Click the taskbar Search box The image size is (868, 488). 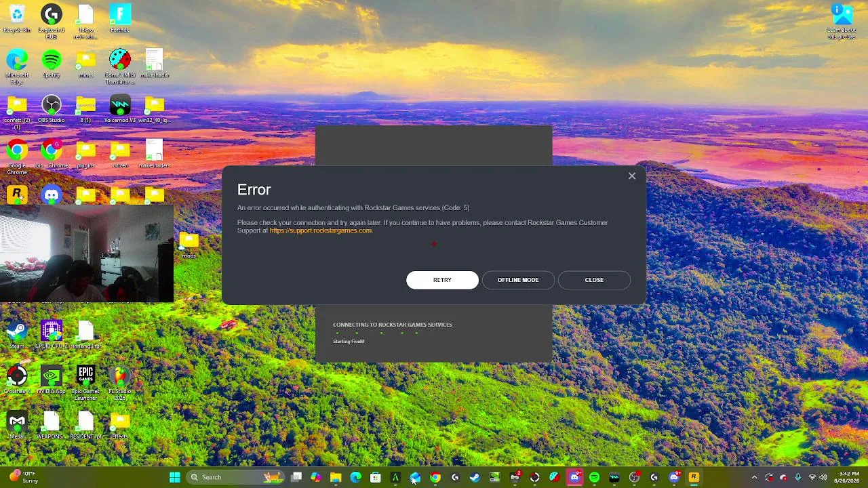(235, 477)
